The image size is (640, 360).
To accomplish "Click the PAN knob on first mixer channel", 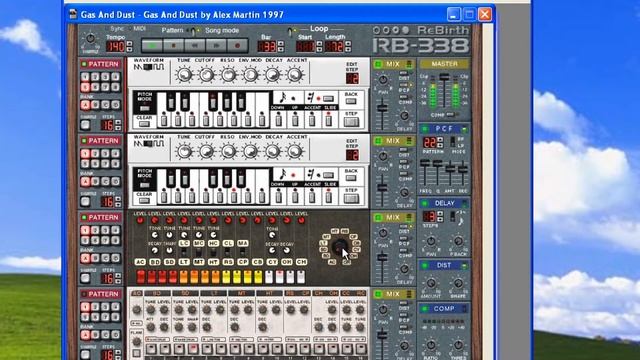I will click(383, 80).
